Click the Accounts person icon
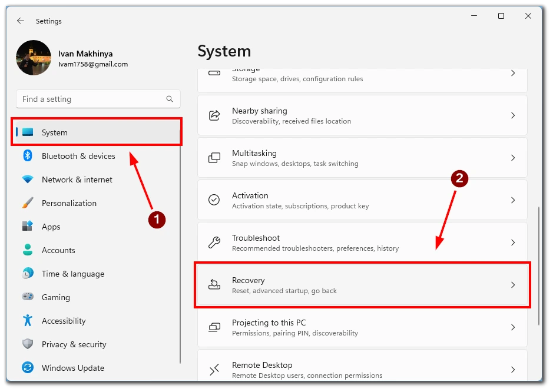The width and height of the screenshot is (553, 392). [x=28, y=250]
